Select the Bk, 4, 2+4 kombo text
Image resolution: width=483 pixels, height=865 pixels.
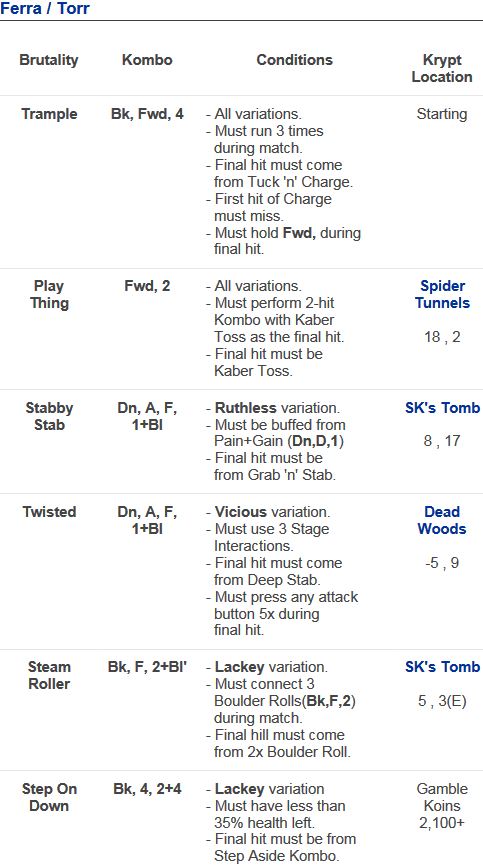[x=147, y=788]
